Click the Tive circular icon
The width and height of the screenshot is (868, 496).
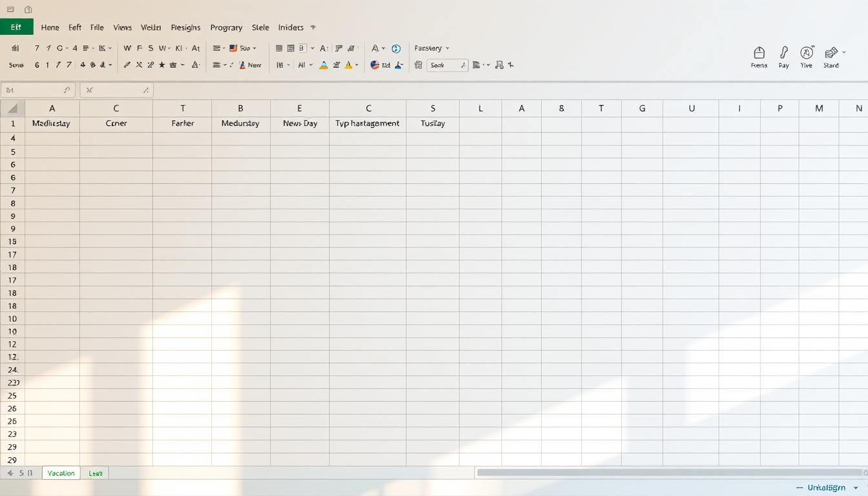pos(807,53)
